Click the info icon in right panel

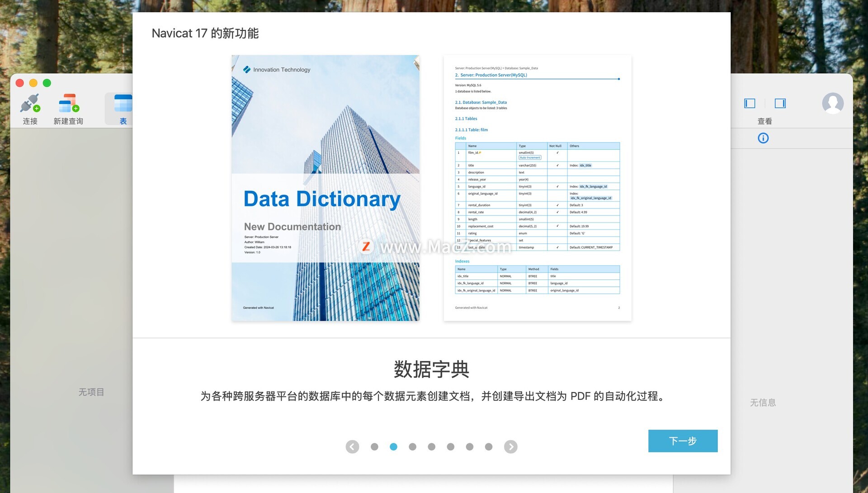[x=763, y=138]
